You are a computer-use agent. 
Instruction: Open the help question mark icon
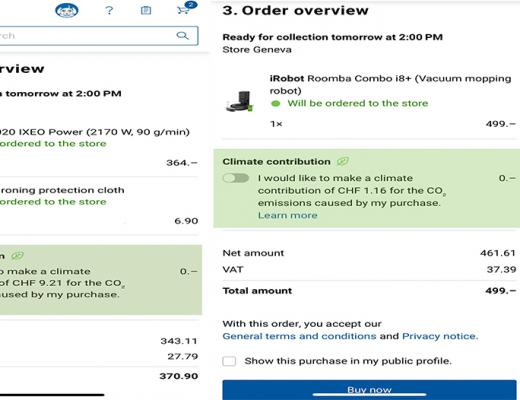109,10
